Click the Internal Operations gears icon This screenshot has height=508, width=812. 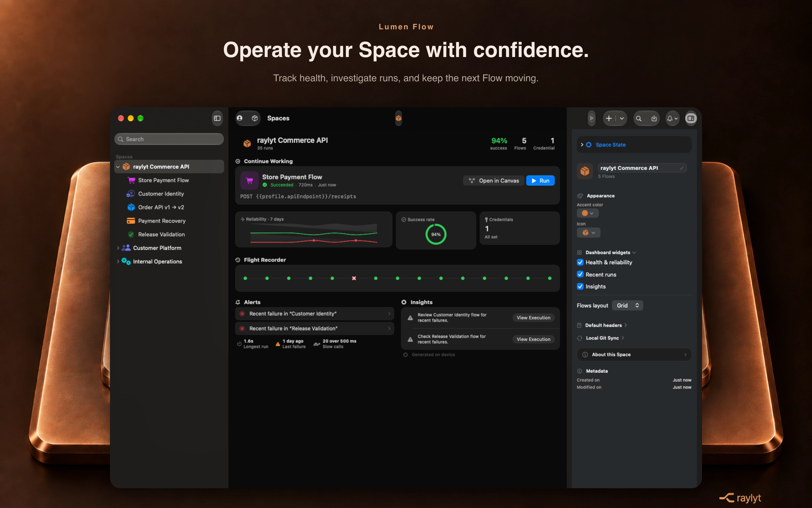pyautogui.click(x=126, y=261)
